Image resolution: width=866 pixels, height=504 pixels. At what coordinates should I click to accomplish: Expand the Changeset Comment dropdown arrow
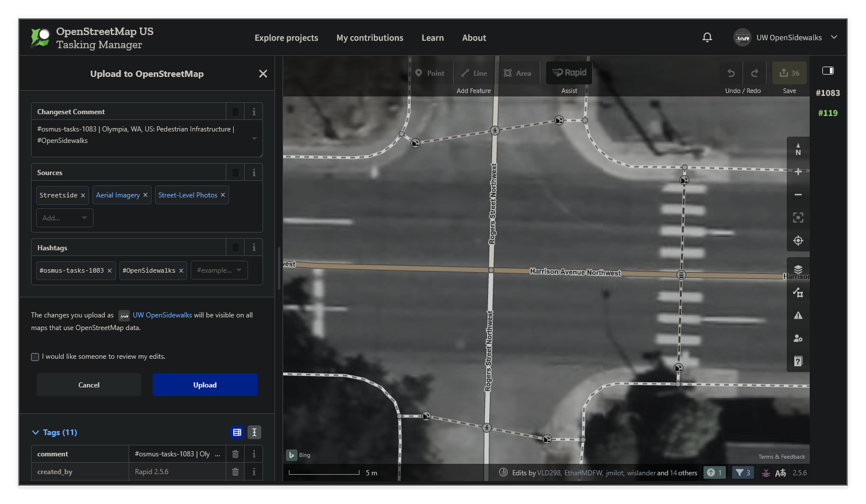click(253, 138)
